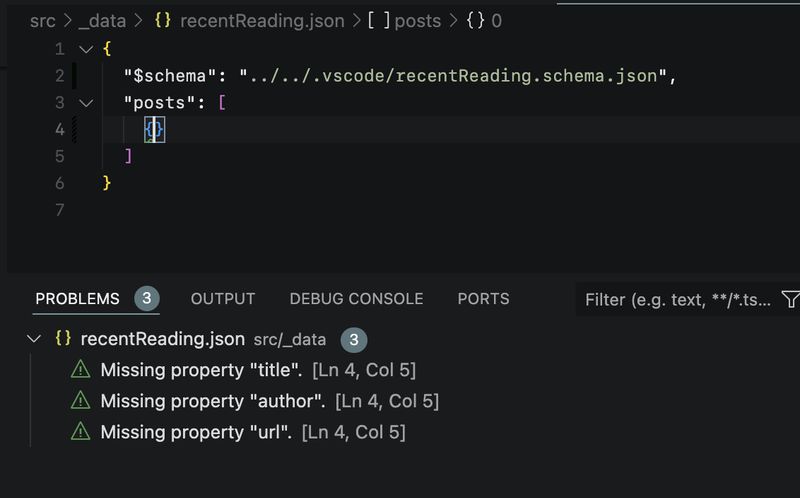The height and width of the screenshot is (498, 800).
Task: Click the array brackets icon before posts breadcrumb
Action: click(379, 20)
